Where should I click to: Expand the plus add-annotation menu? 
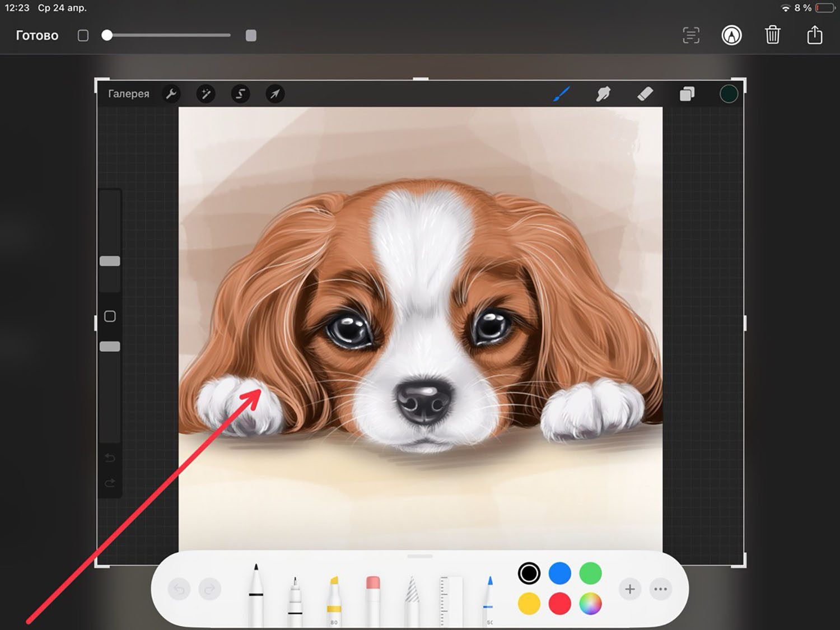(x=630, y=589)
